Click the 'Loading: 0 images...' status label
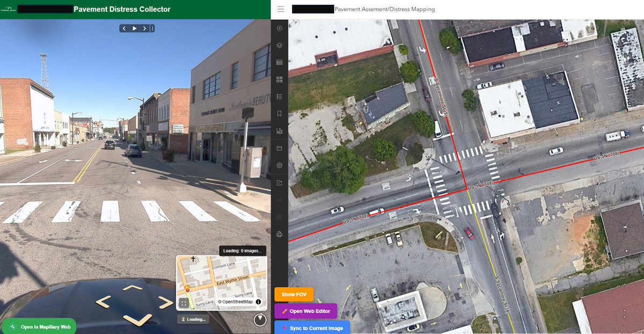Screen dimensions: 644x334 [243, 250]
